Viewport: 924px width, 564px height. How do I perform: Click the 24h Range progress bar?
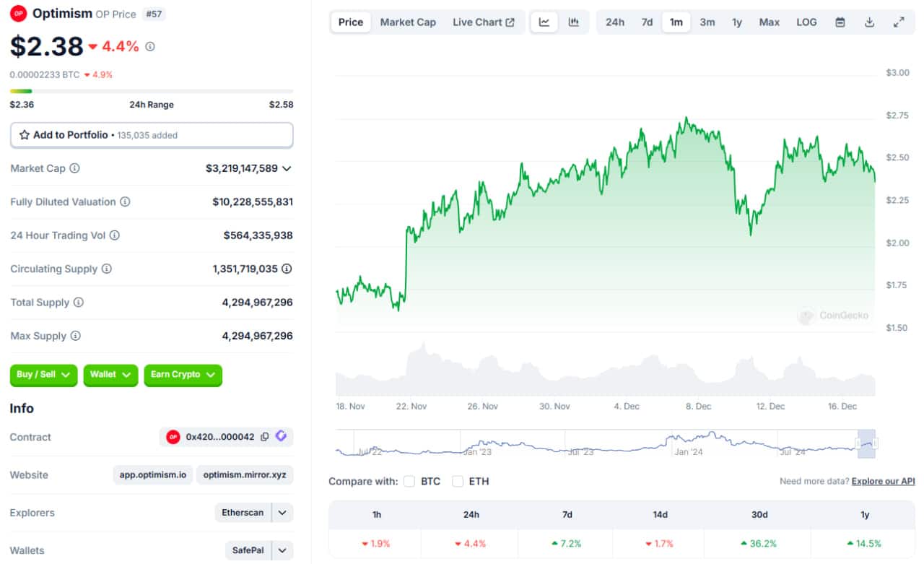point(152,91)
